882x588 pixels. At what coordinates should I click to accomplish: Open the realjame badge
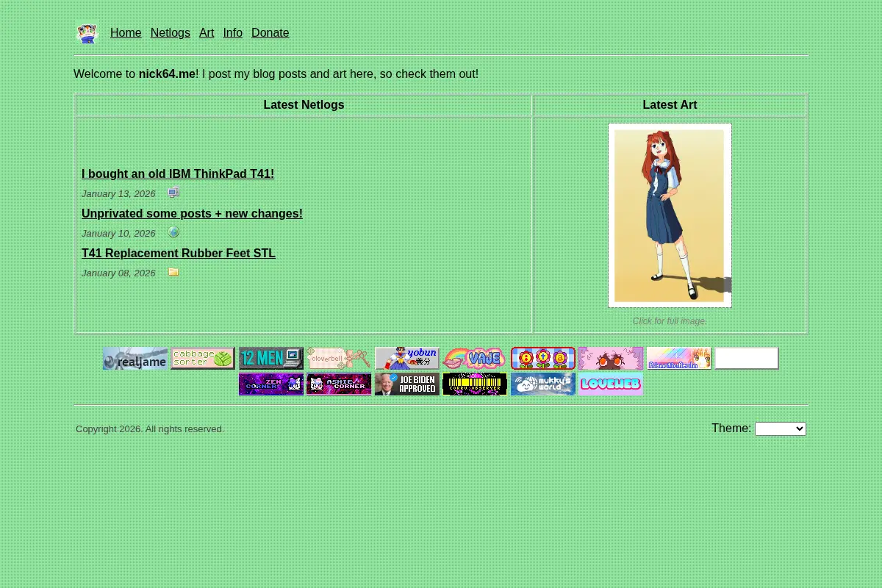click(x=135, y=359)
